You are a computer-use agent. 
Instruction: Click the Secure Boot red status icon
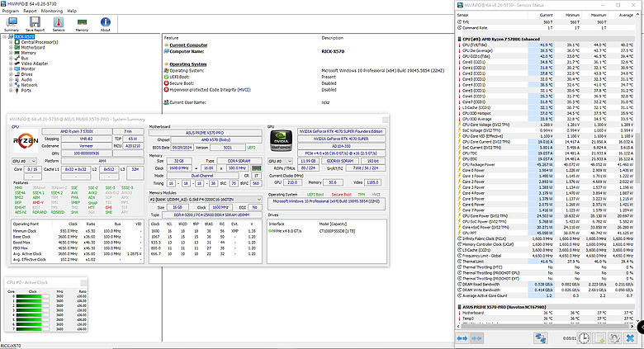point(166,83)
